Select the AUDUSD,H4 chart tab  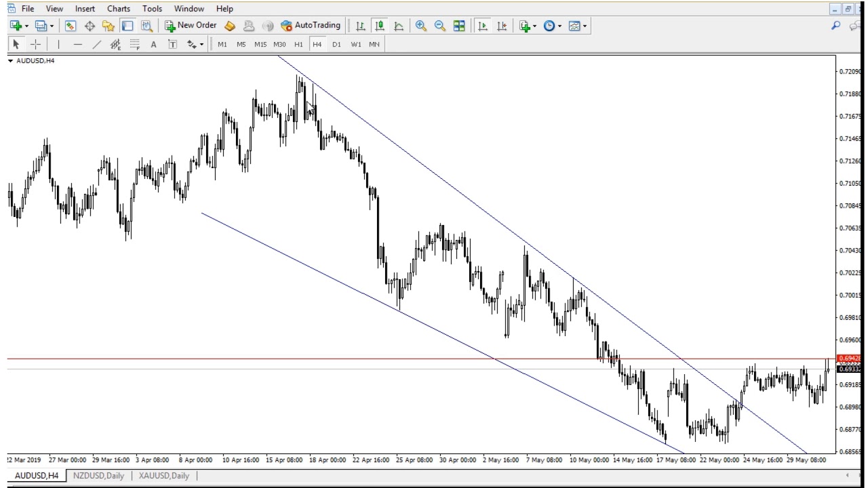coord(37,476)
